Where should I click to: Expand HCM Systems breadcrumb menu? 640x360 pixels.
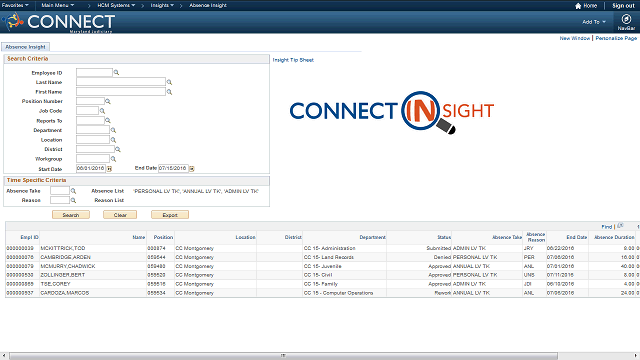116,5
